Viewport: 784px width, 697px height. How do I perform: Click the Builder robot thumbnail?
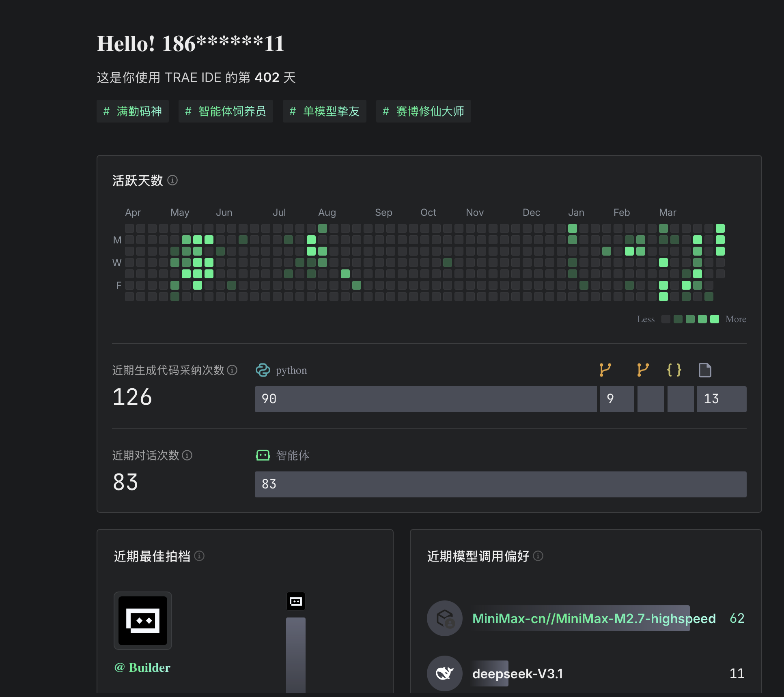coord(143,621)
